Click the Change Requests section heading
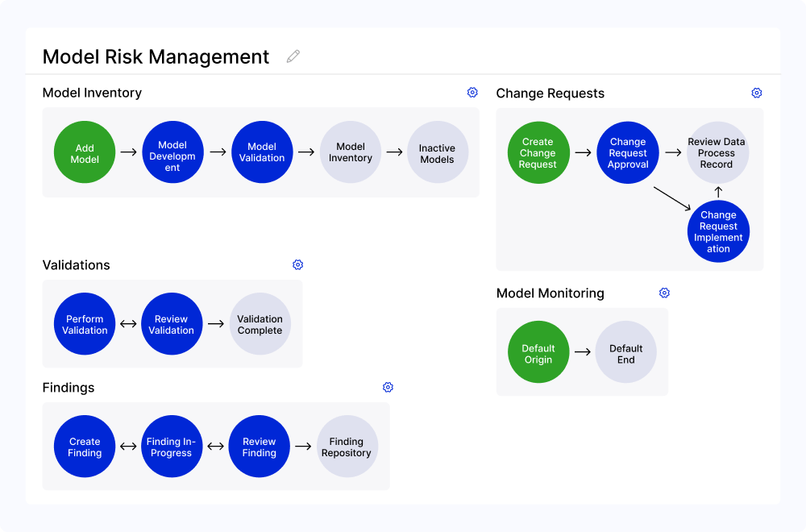806x532 pixels. pos(550,94)
